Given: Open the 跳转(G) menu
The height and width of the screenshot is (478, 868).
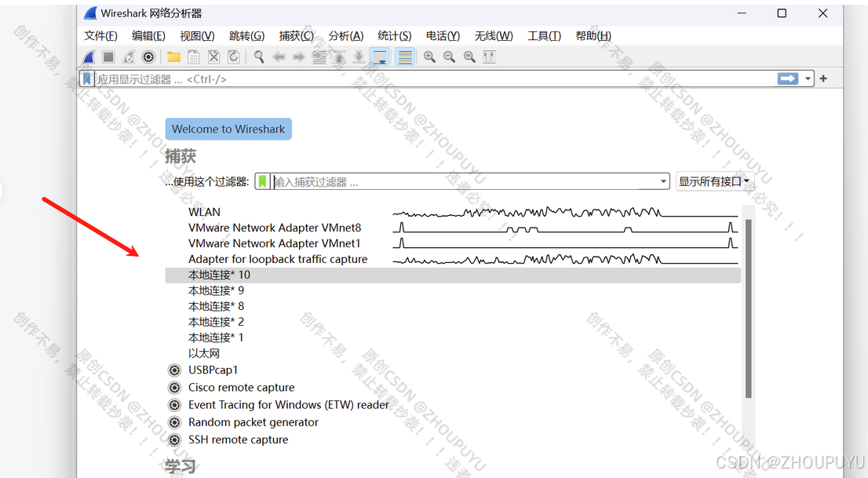Looking at the screenshot, I should (x=247, y=36).
